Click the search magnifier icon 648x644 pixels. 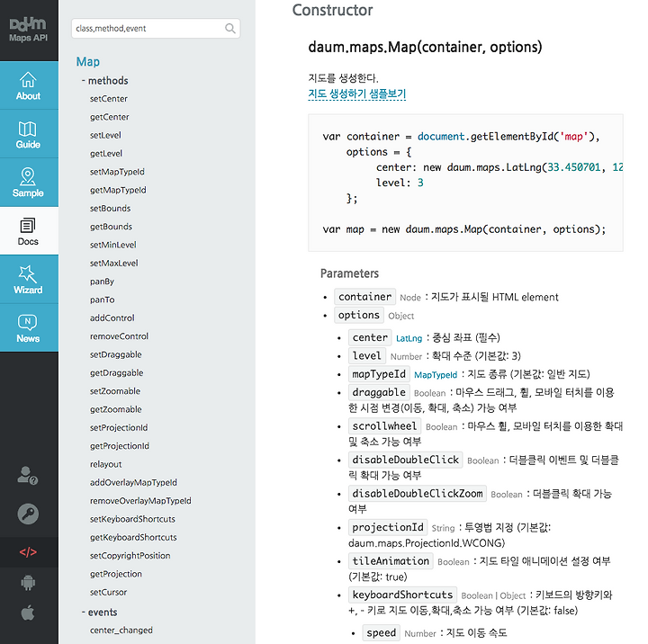[x=230, y=28]
